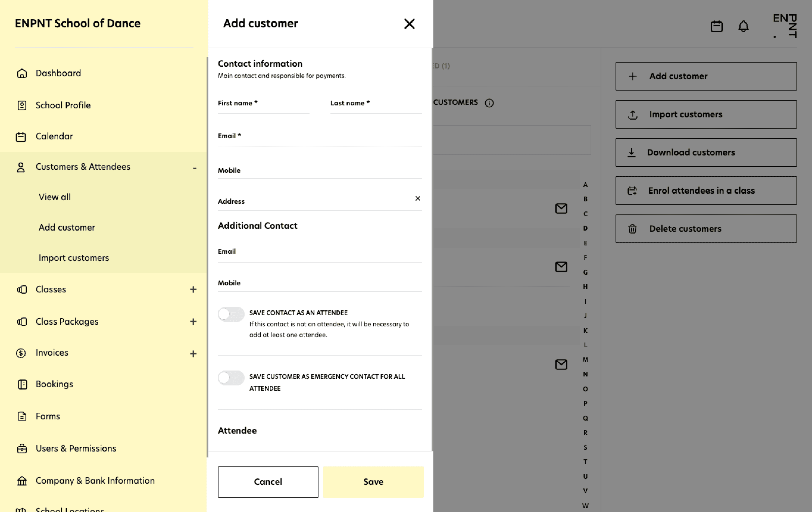This screenshot has height=512, width=812.
Task: Jump to letter H in alphabet index
Action: click(x=585, y=287)
